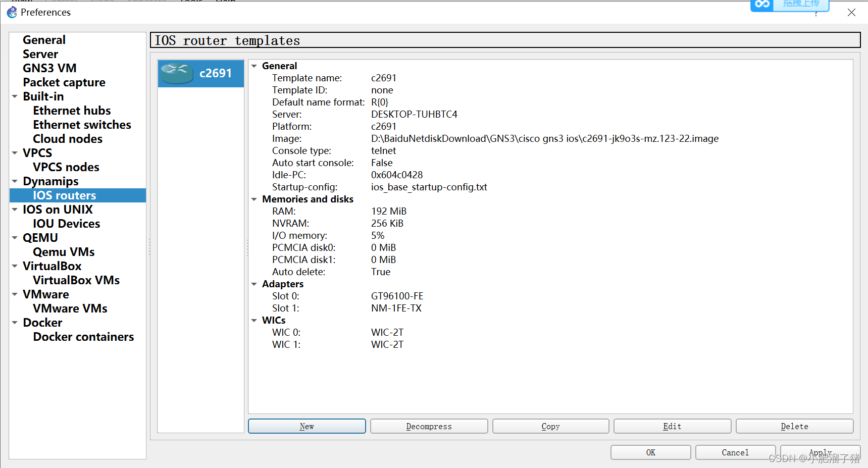Screen dimensions: 868x468
Task: Select Ethernet hubs in the sidebar
Action: (x=72, y=111)
